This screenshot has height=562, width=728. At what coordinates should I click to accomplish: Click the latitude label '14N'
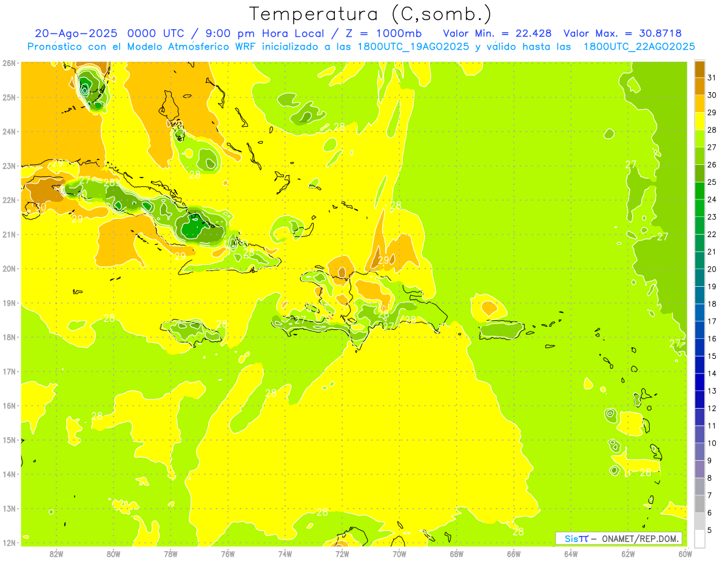9,474
